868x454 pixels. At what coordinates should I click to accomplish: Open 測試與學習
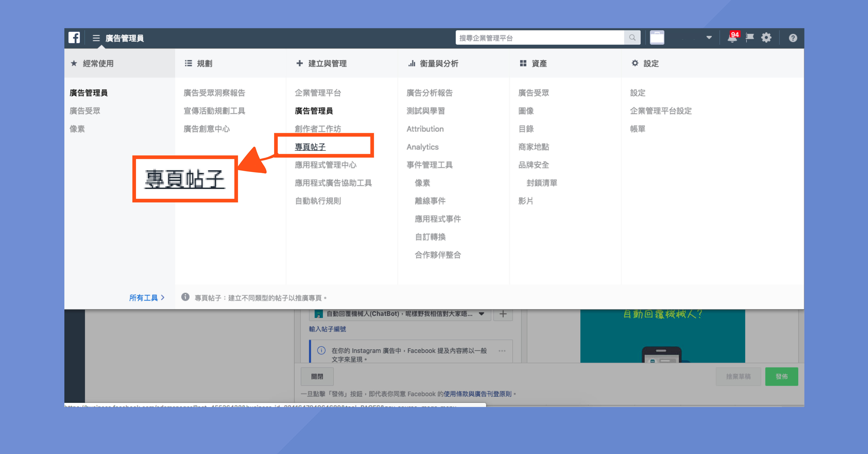coord(425,111)
